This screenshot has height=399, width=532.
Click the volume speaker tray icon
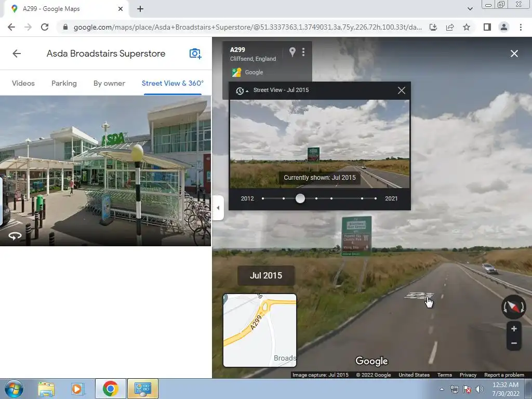pyautogui.click(x=480, y=389)
